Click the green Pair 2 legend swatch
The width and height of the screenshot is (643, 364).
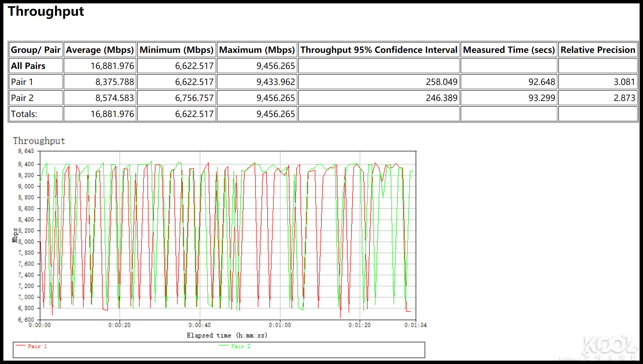pyautogui.click(x=224, y=345)
